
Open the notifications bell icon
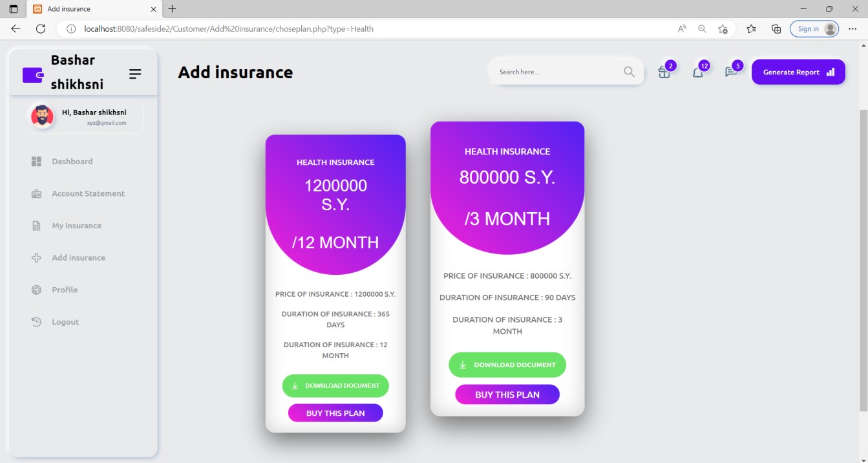(x=697, y=72)
